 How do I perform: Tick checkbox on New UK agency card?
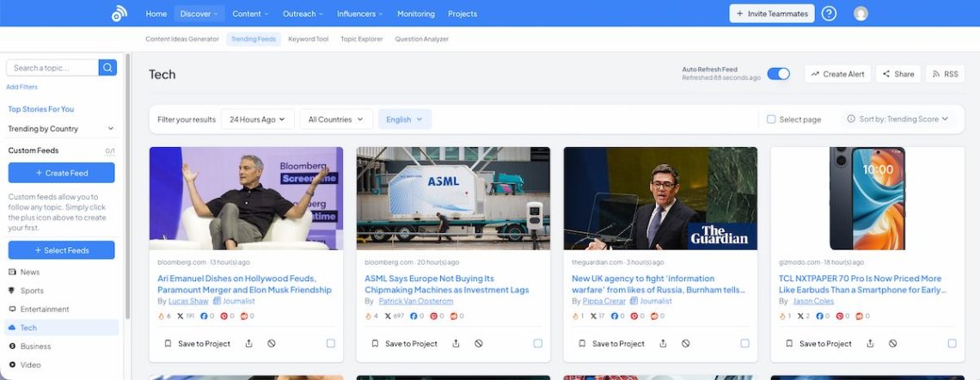click(745, 343)
